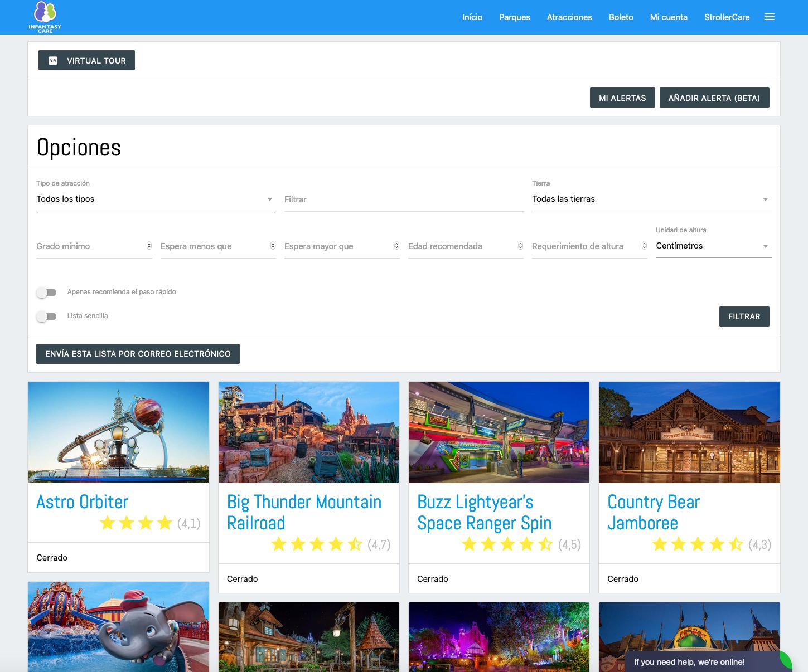Screen dimensions: 808x672
Task: Open the Atracciones menu item
Action: click(569, 17)
